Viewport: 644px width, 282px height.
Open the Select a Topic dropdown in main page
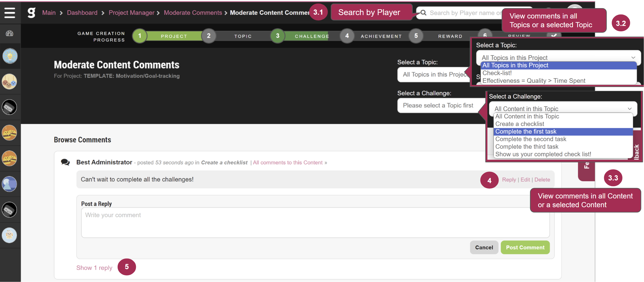coord(434,75)
